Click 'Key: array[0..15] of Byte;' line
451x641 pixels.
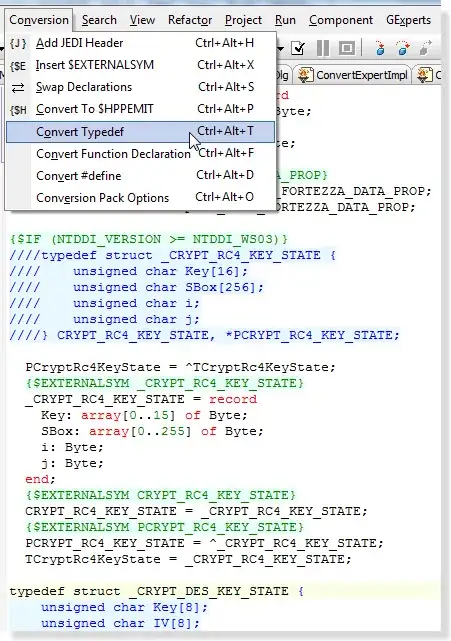(x=144, y=415)
